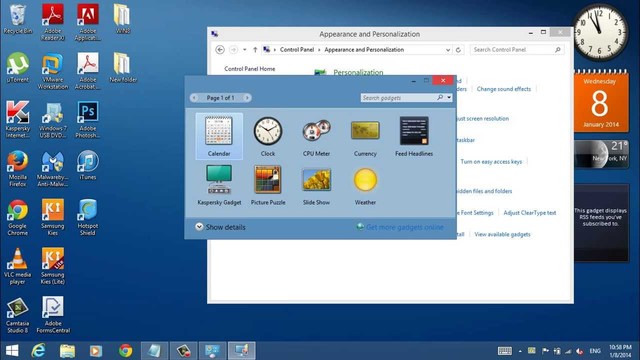This screenshot has width=640, height=360.
Task: Open Chrome from the taskbar
Action: 125,351
